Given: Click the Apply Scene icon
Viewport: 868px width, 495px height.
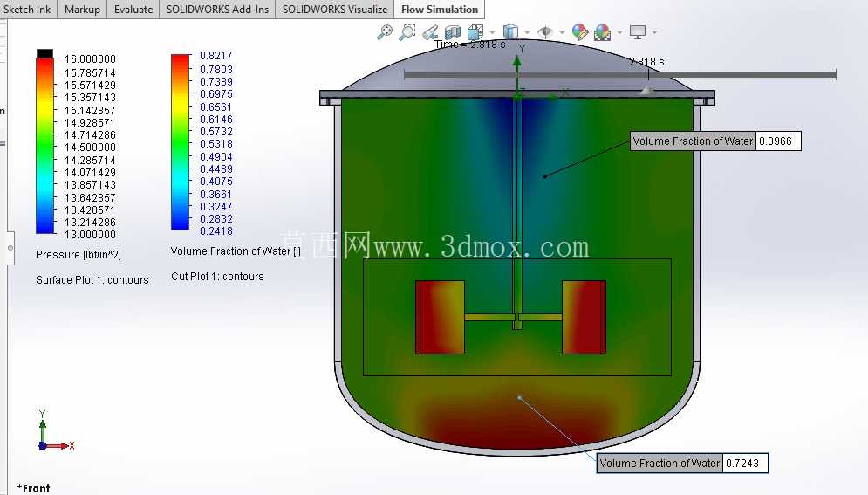Looking at the screenshot, I should 602,32.
